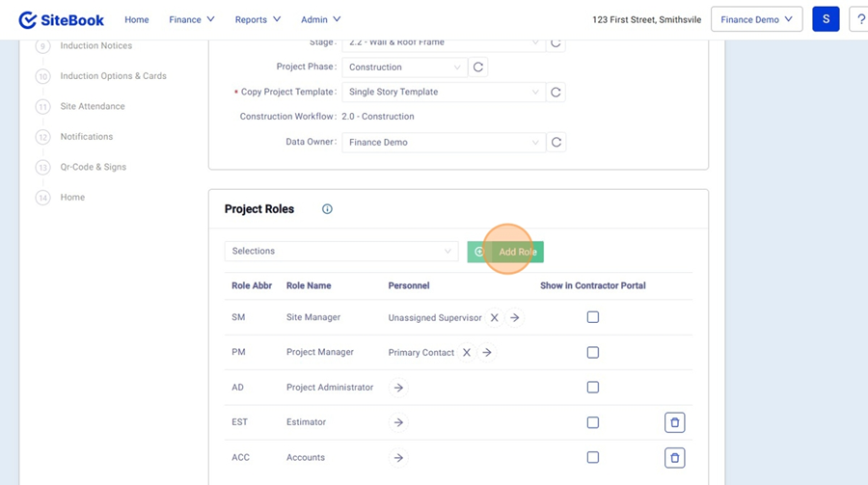Click refresh icon next to Data Owner

556,143
